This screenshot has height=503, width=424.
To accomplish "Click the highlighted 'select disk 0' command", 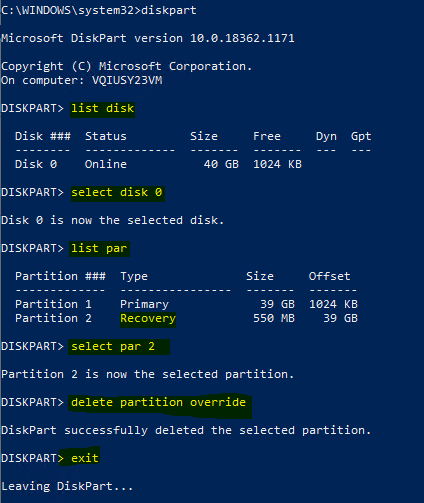I will coord(117,193).
